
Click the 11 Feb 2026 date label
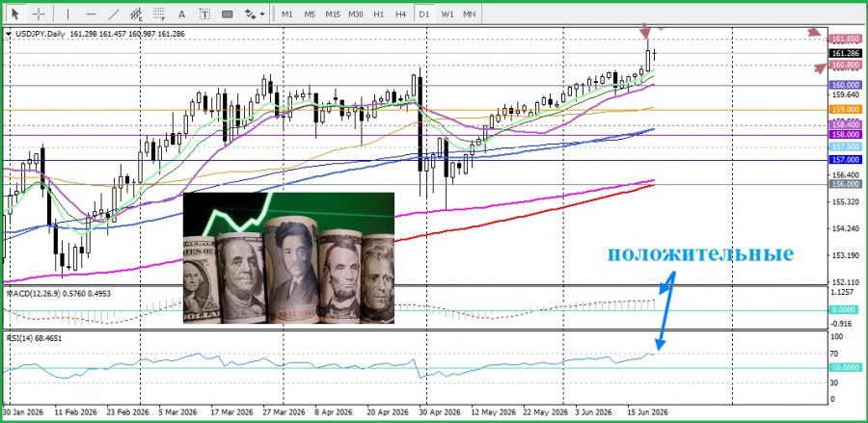coord(74,412)
